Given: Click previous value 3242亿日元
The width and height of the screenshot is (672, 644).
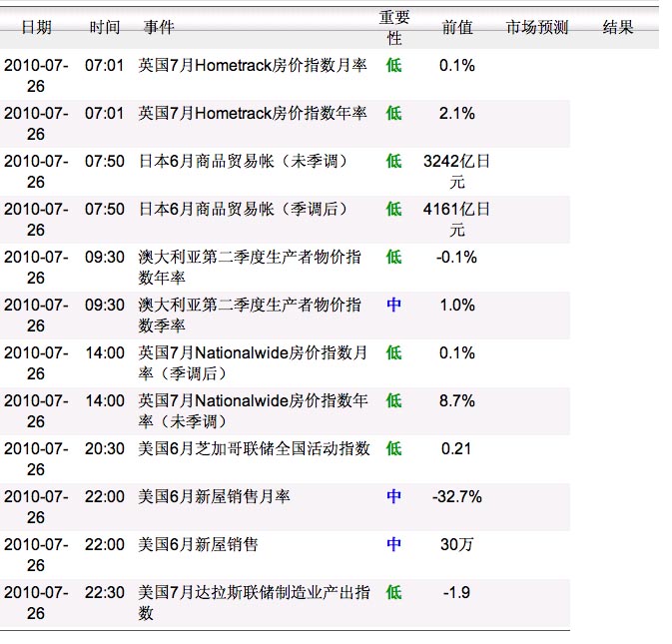Looking at the screenshot, I should coord(457,172).
